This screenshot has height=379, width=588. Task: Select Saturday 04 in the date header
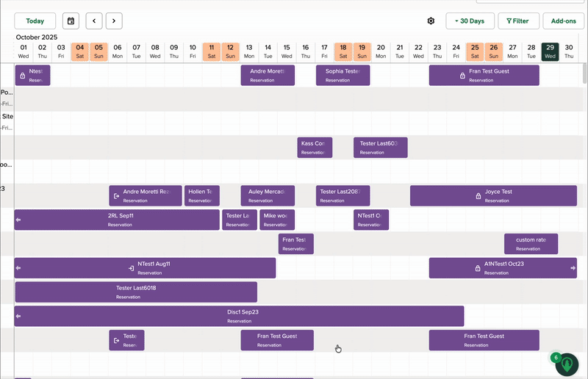pyautogui.click(x=80, y=51)
